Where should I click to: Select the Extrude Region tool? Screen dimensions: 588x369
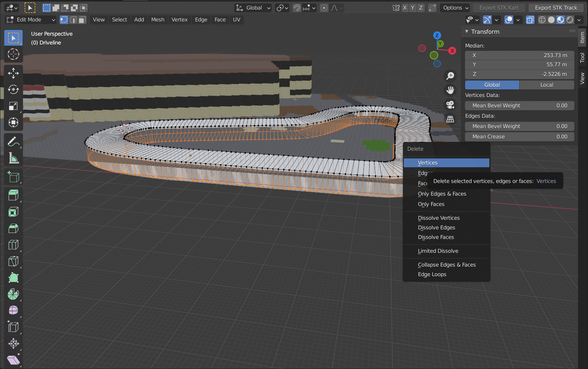(x=13, y=195)
